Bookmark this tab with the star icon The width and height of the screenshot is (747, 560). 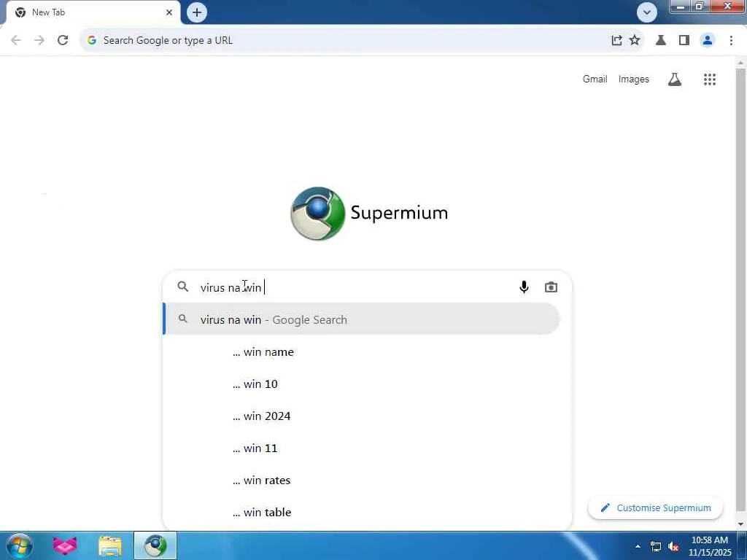click(635, 41)
